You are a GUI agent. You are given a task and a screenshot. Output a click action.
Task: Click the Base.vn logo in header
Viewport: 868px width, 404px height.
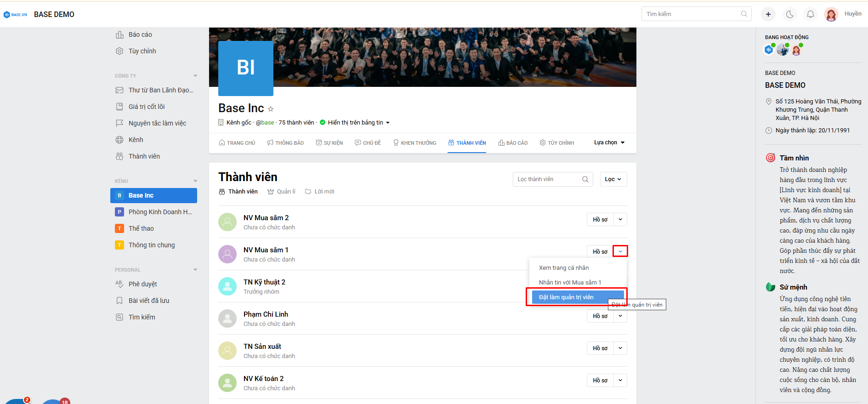[15, 15]
